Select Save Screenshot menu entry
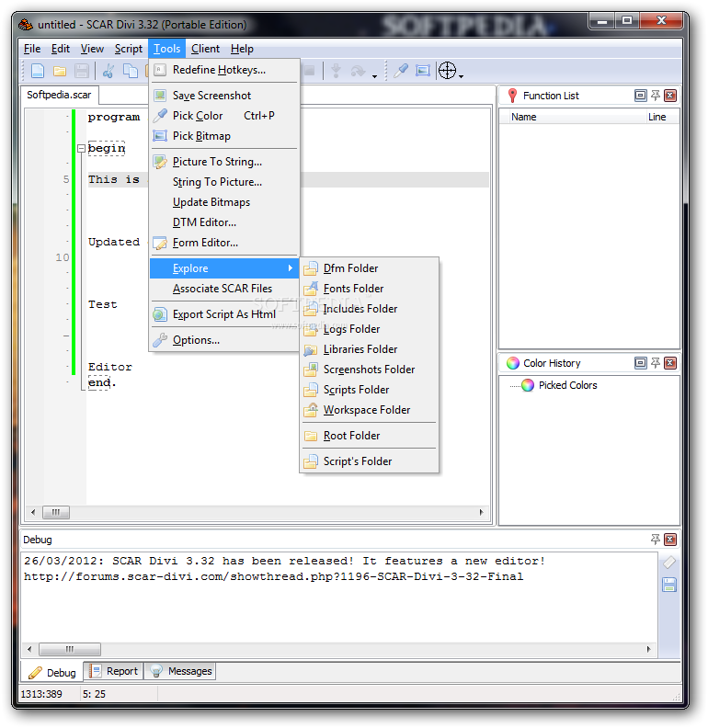The width and height of the screenshot is (708, 728). (224, 96)
